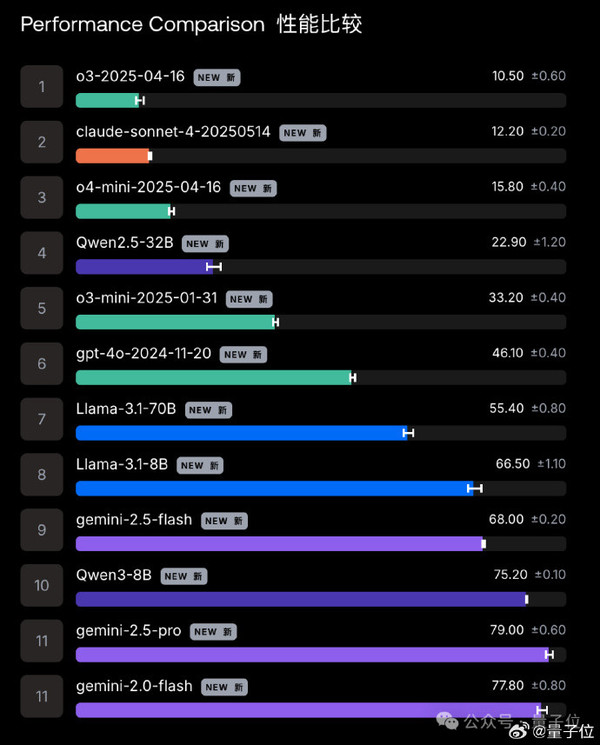This screenshot has height=745, width=600.
Task: Click the gemini-2.0-flash model name
Action: (134, 686)
